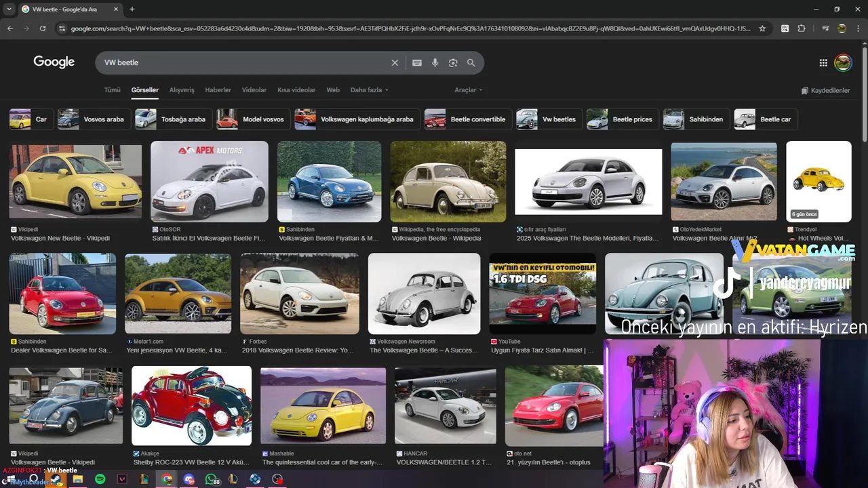Filter by Tosbağa araba chip
Viewport: 868px width, 488px height.
click(x=173, y=119)
